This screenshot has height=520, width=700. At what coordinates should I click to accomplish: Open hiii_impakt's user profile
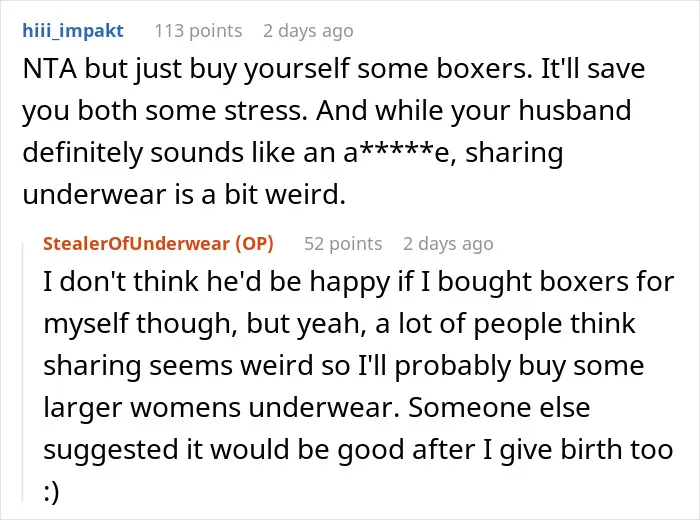click(x=73, y=31)
